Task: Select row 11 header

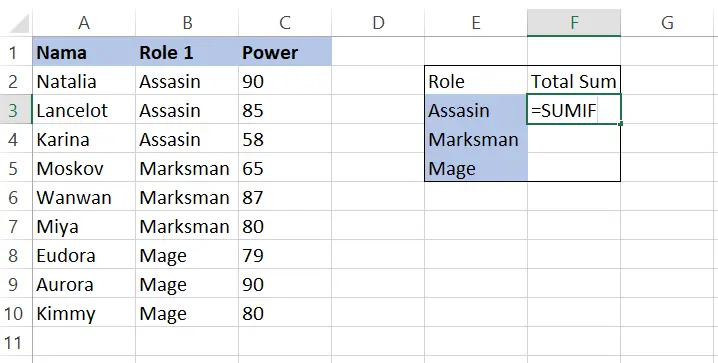Action: 16,342
